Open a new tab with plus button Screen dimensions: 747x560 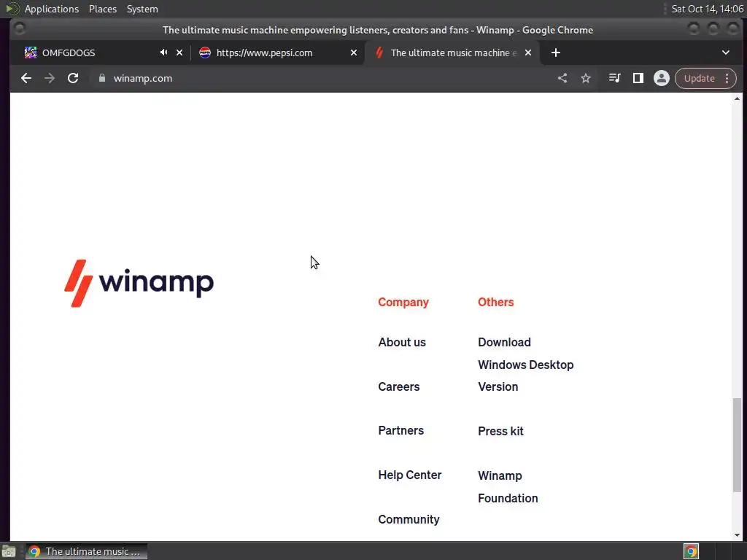555,52
